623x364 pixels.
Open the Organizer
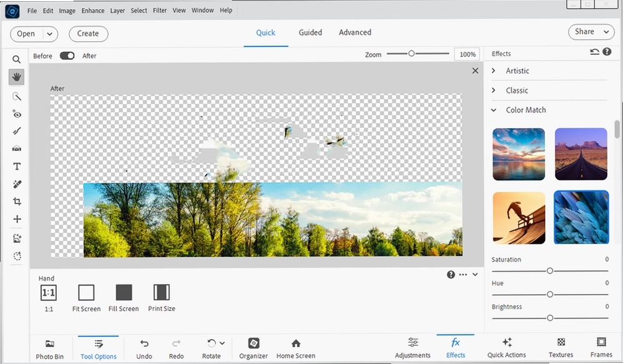coord(253,348)
